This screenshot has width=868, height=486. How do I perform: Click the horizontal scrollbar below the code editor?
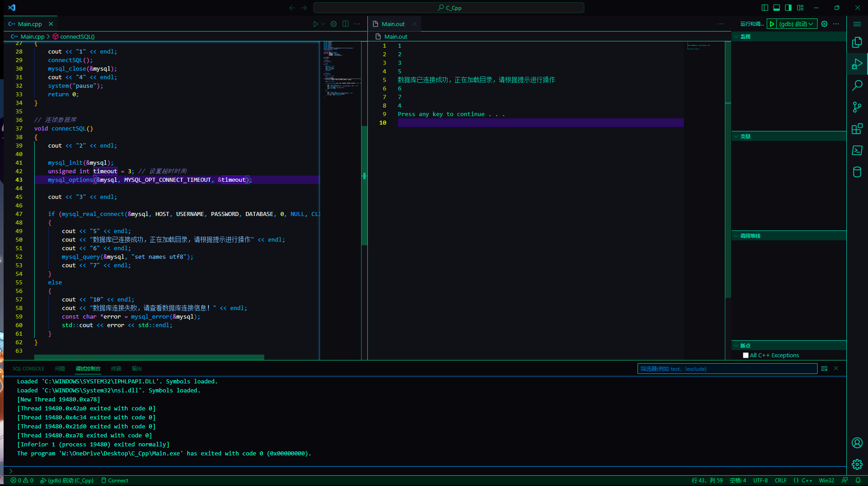(x=149, y=357)
